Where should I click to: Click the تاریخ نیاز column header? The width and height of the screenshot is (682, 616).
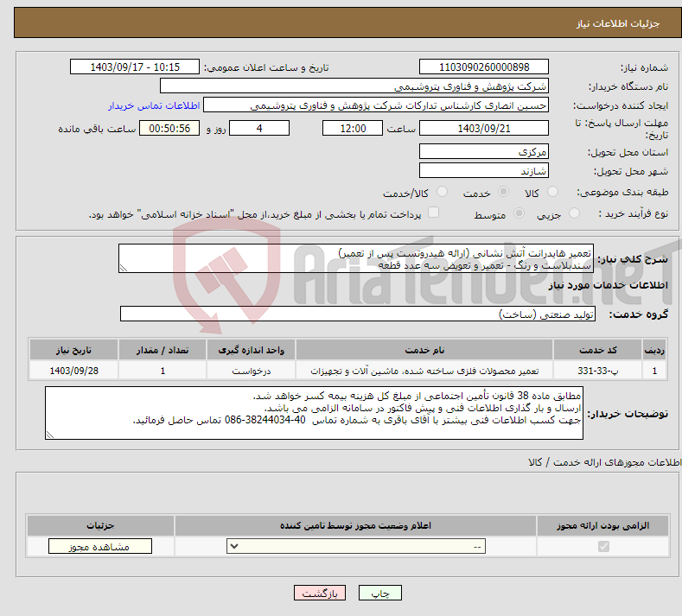74,350
